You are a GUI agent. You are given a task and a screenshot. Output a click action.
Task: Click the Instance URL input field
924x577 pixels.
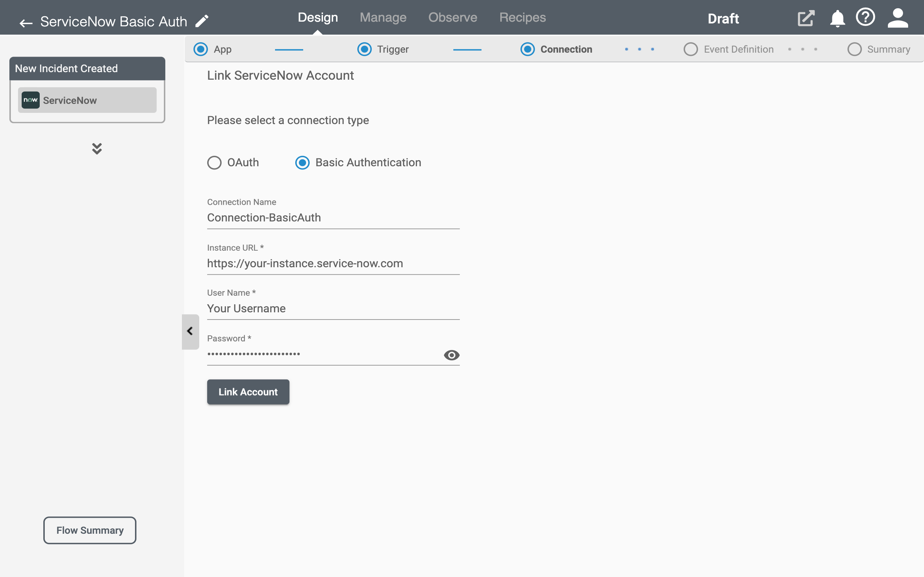pyautogui.click(x=333, y=263)
